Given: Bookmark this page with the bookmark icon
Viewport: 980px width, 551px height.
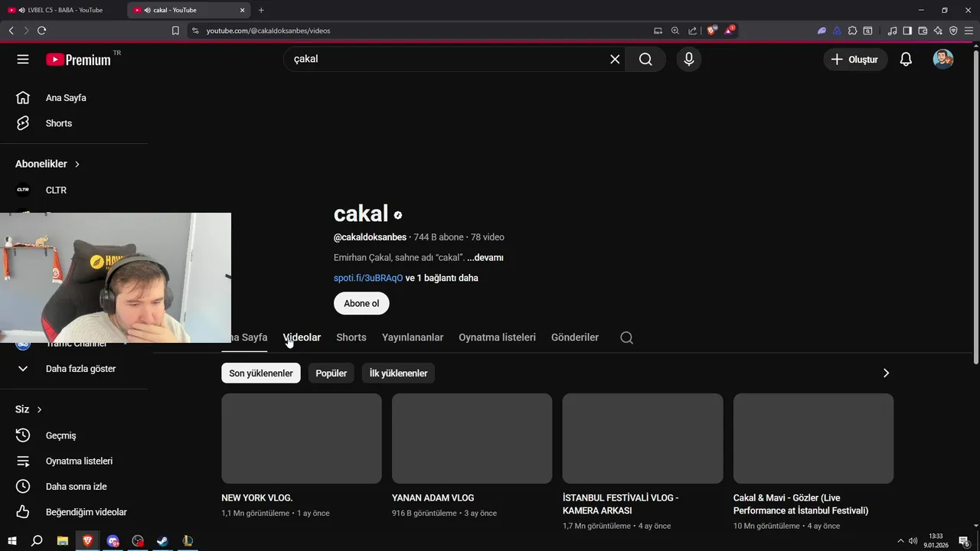Looking at the screenshot, I should (175, 31).
